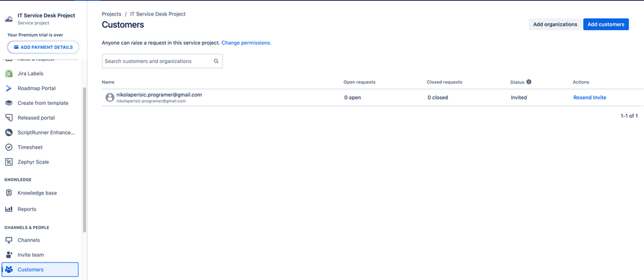Click the customer name nikolaperisic.programer@gmail.com
This screenshot has width=644, height=280.
click(159, 95)
